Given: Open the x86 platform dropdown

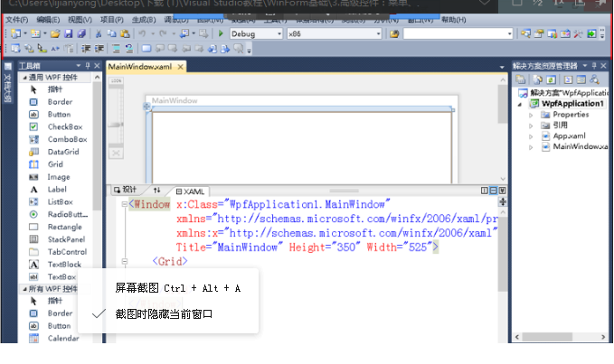Looking at the screenshot, I should [x=378, y=34].
